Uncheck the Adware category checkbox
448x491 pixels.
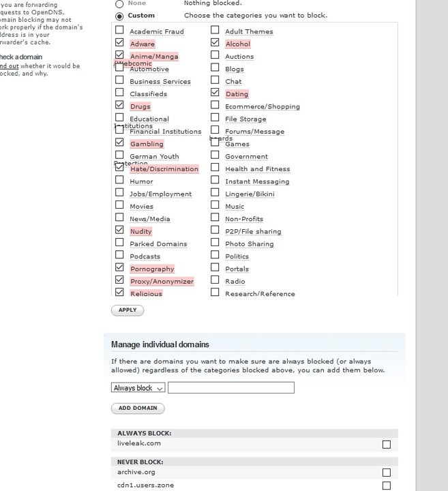120,43
